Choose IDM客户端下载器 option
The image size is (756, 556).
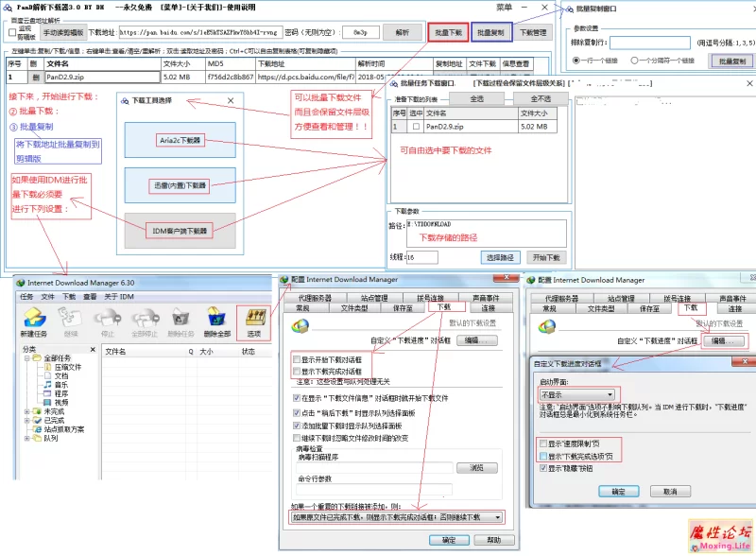tap(180, 231)
